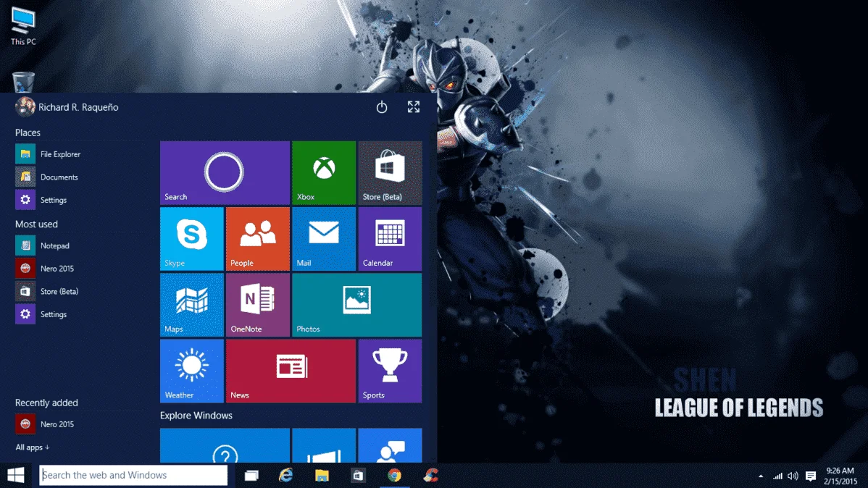Image resolution: width=868 pixels, height=488 pixels.
Task: Click the power button in Start menu
Action: (x=381, y=106)
